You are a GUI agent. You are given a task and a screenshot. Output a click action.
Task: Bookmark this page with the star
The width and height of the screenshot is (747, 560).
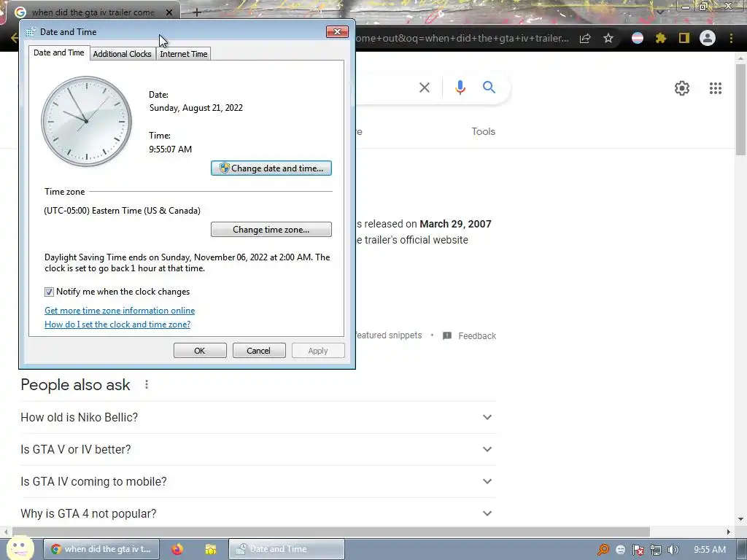coord(608,38)
